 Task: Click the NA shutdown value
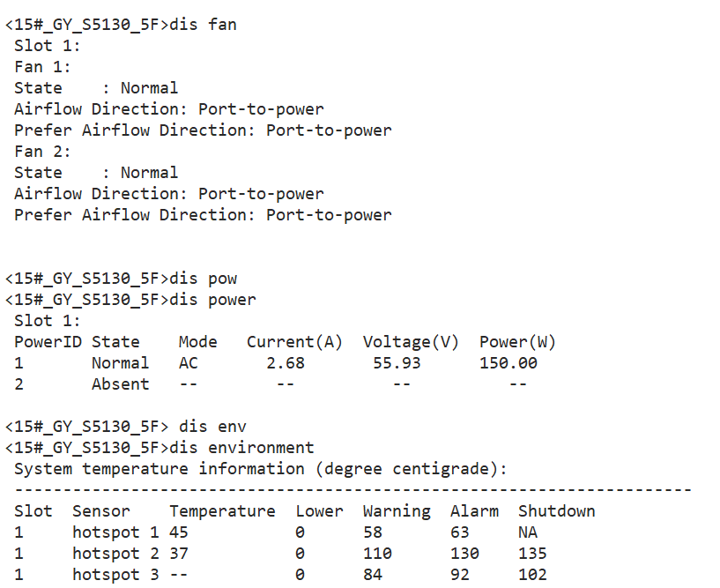click(527, 532)
